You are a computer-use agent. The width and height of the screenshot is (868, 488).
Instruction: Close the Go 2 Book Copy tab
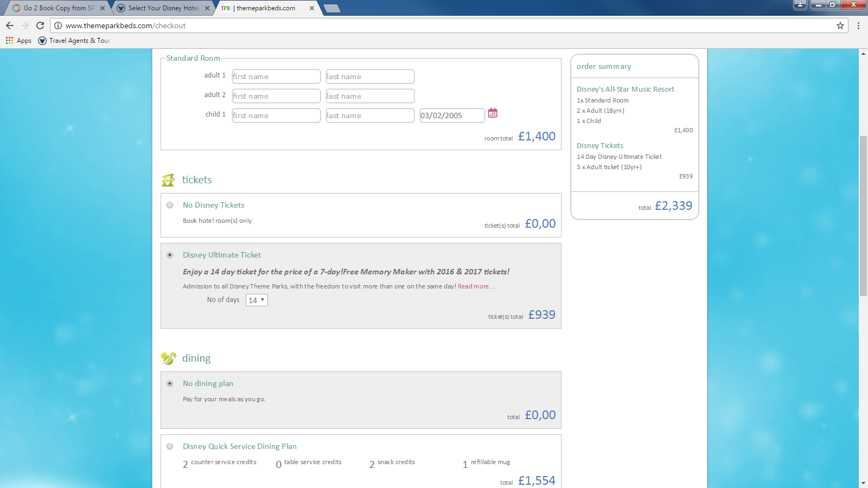(103, 8)
